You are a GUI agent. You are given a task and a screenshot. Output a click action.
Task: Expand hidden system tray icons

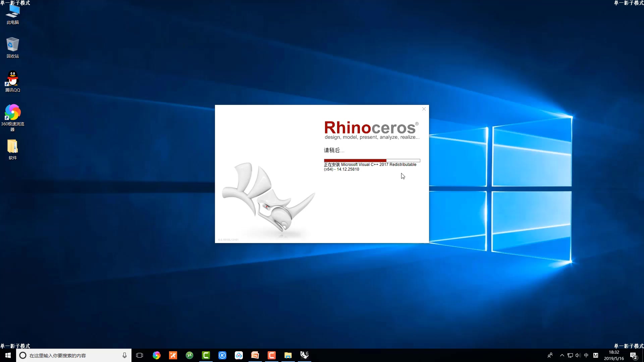(562, 355)
